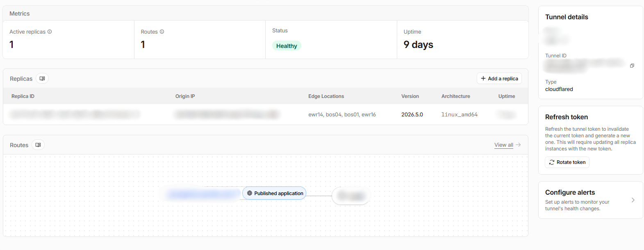Open the Replicas documentation book icon

tap(42, 78)
